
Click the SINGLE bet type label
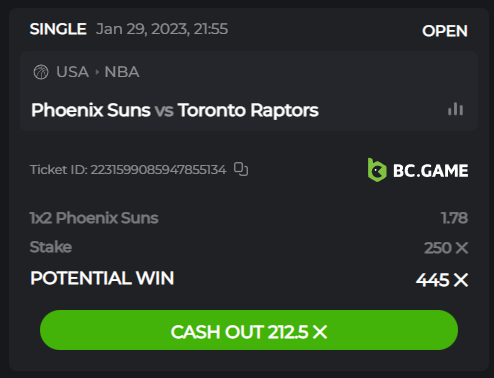pyautogui.click(x=58, y=29)
